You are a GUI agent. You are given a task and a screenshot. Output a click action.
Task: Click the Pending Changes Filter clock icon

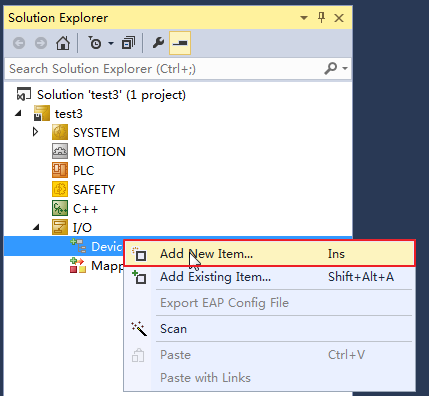point(95,43)
